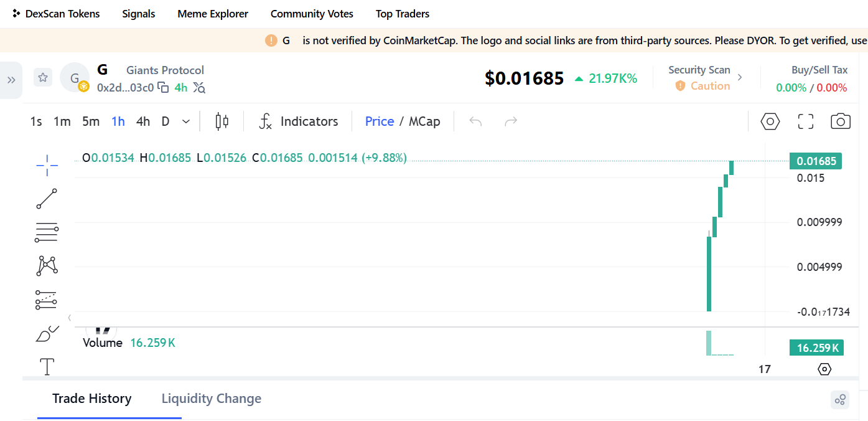Open DexScan Tokens menu

56,14
